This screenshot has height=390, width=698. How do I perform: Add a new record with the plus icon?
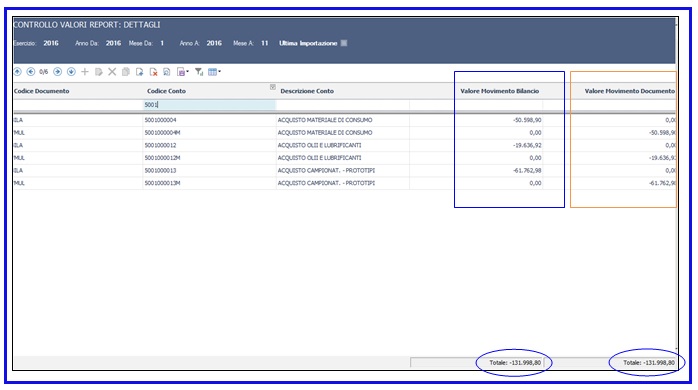(85, 72)
